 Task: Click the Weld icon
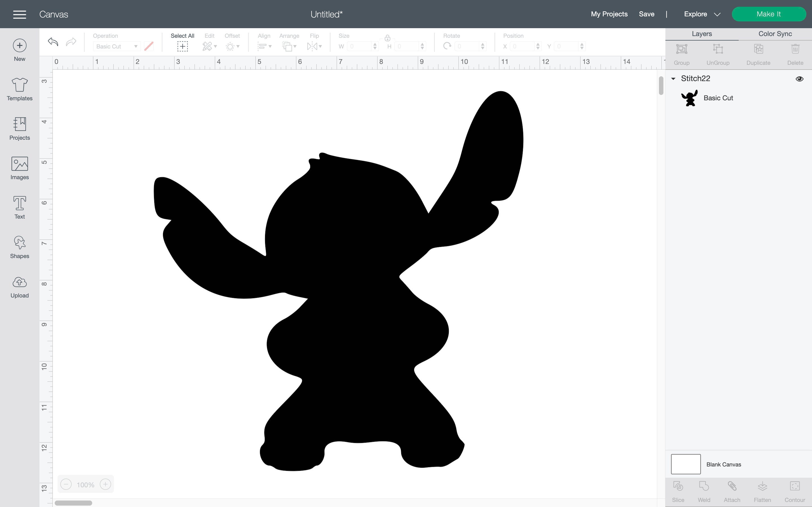pyautogui.click(x=704, y=486)
